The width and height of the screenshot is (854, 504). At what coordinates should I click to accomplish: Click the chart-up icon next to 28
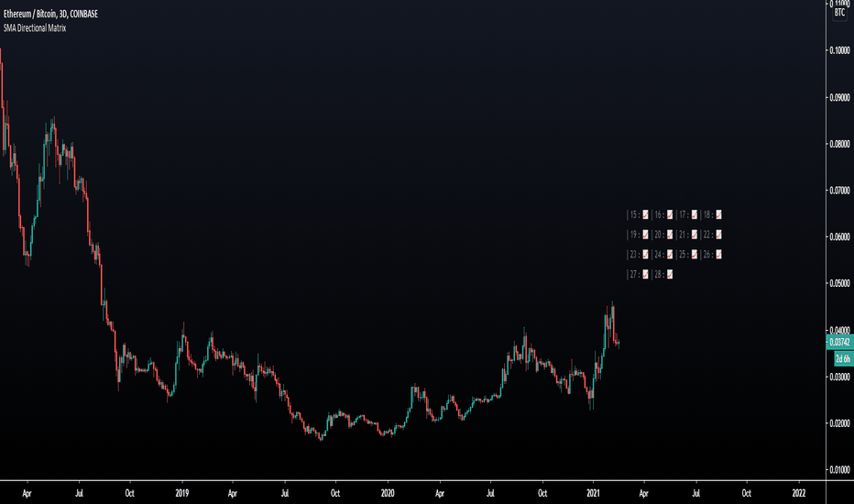(670, 275)
